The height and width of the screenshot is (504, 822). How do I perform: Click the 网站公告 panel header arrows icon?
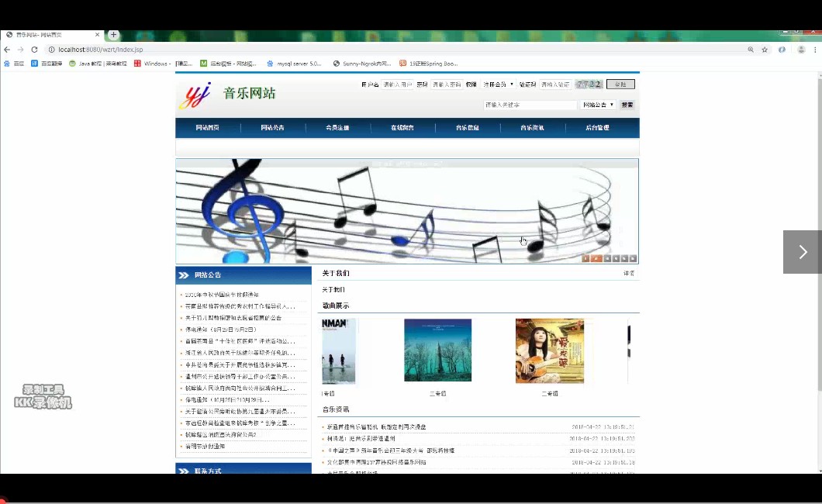click(x=184, y=275)
